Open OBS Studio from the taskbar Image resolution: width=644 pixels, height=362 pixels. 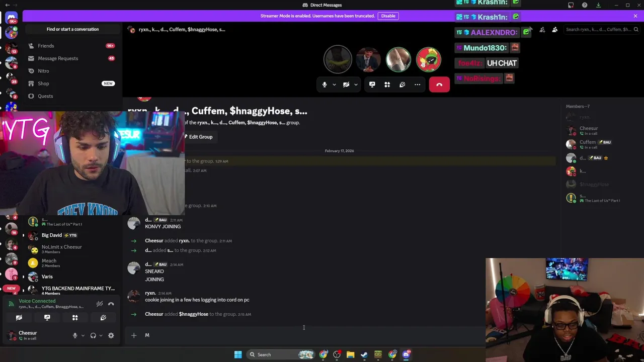pos(337,354)
